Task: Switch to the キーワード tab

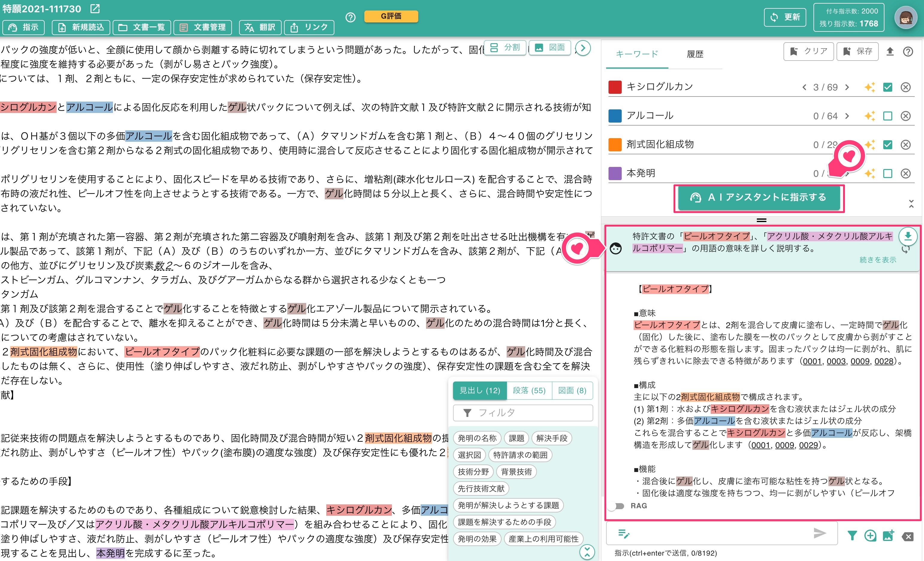Action: [637, 54]
